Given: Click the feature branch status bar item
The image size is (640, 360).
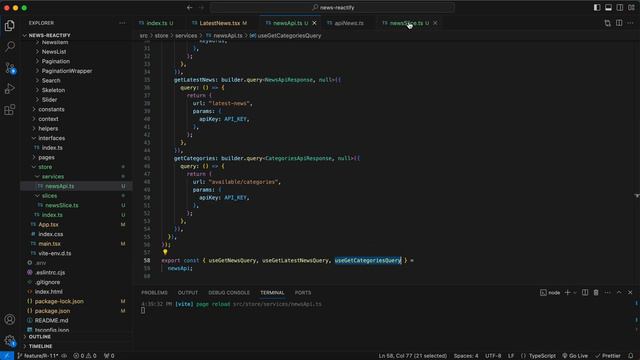Looking at the screenshot, I should click(39, 356).
